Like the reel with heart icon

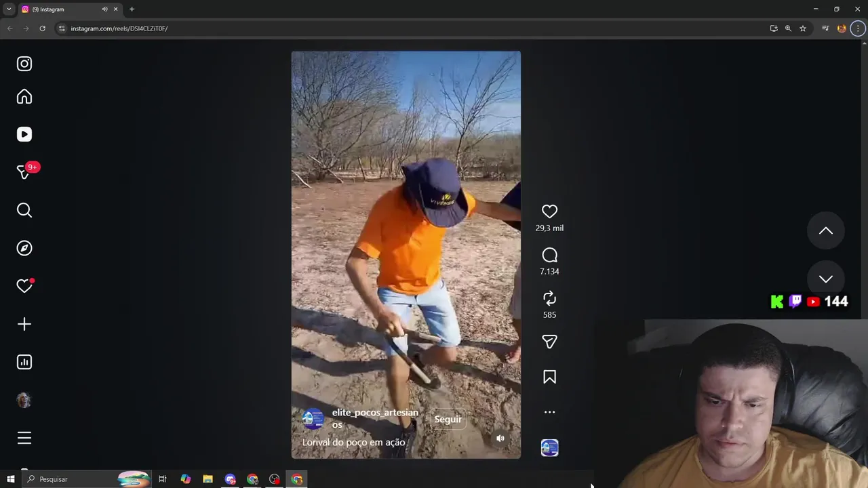(549, 211)
